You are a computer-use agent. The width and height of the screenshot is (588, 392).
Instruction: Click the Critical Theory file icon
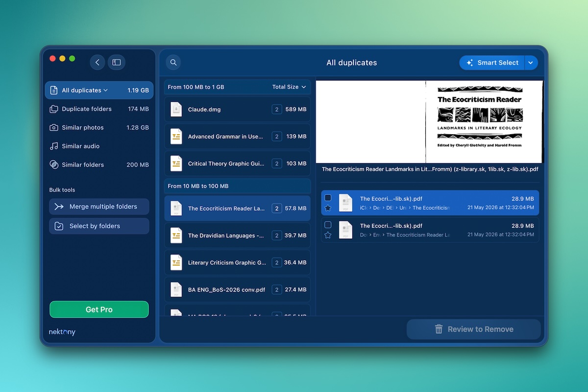(x=176, y=164)
